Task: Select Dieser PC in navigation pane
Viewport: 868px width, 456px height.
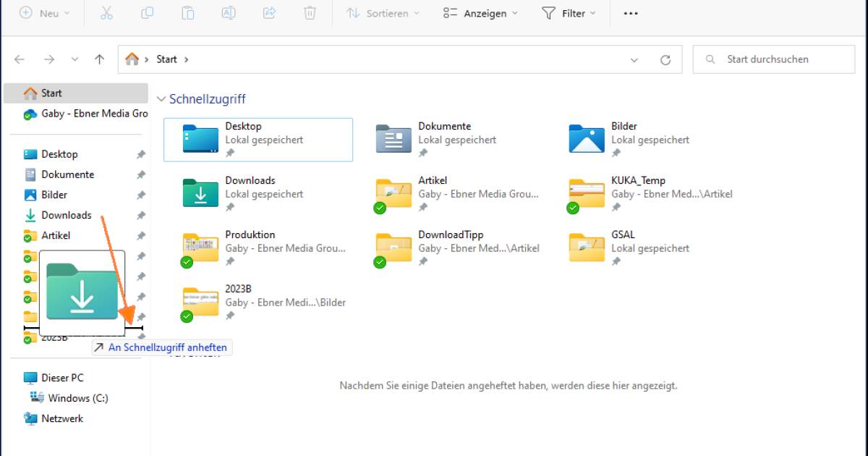Action: [62, 378]
